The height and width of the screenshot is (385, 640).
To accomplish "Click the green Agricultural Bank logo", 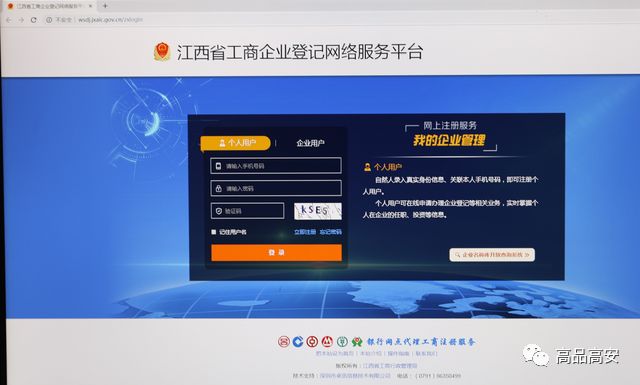I will [x=342, y=341].
